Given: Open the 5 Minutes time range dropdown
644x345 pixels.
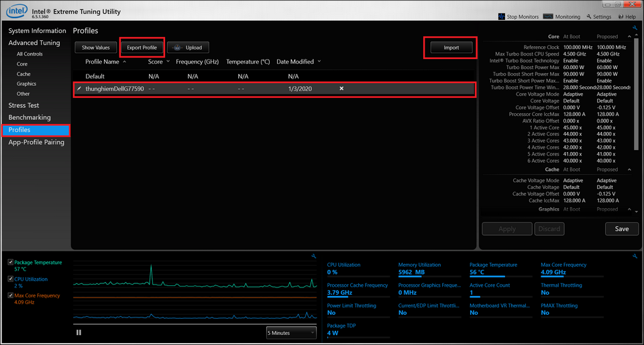Looking at the screenshot, I should point(290,332).
